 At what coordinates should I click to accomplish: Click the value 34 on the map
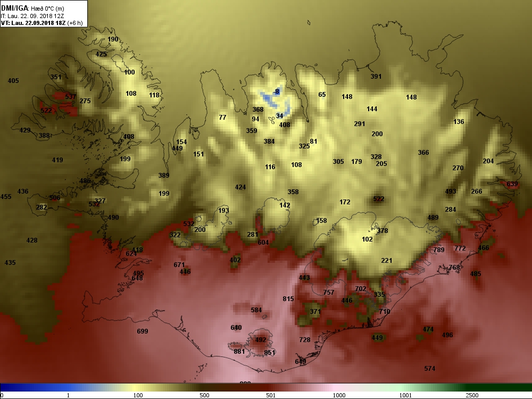coord(279,115)
